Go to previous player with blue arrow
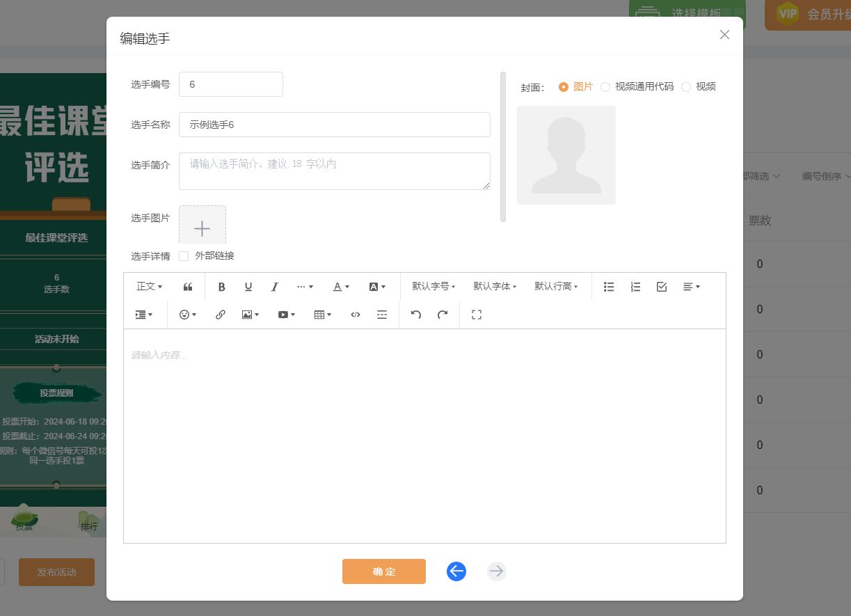The image size is (851, 616). pyautogui.click(x=456, y=571)
